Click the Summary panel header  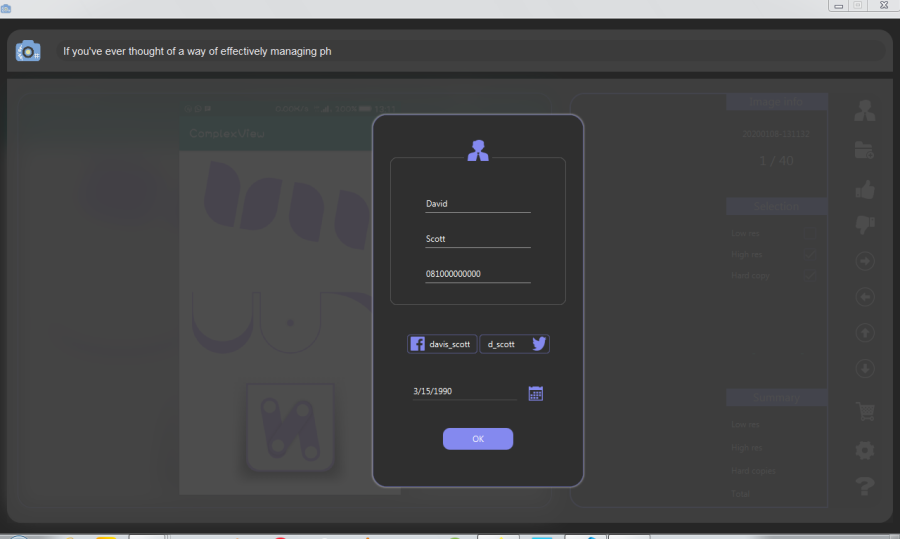click(x=777, y=397)
